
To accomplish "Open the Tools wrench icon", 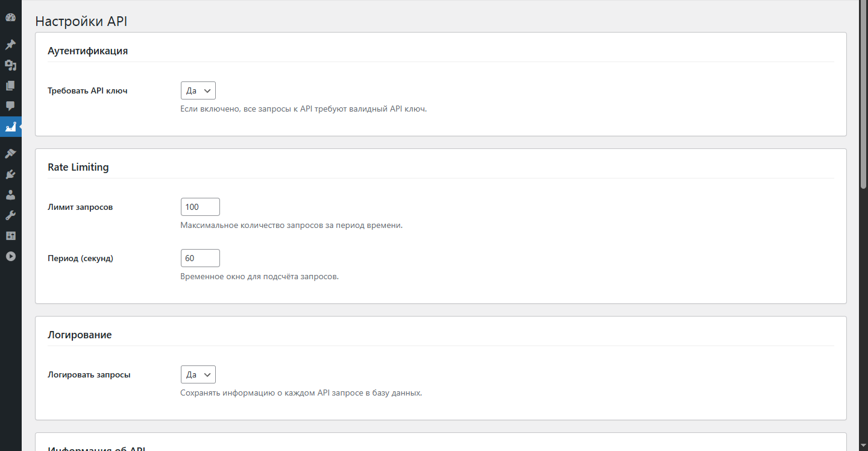I will (10, 215).
